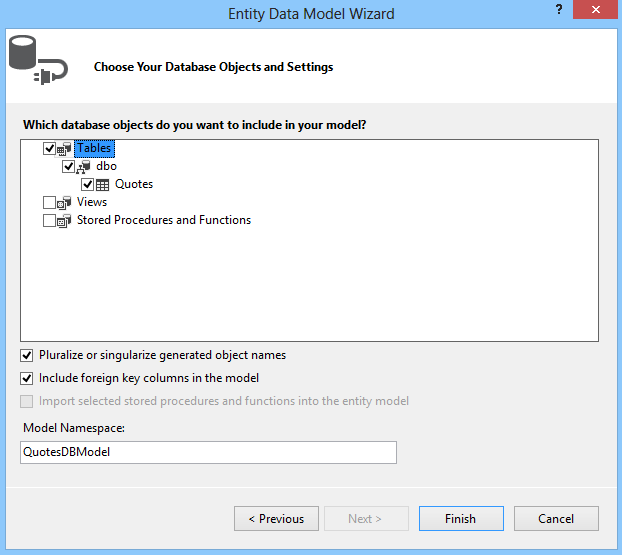Uncheck the Quotes table checkbox
622x555 pixels.
click(x=87, y=184)
